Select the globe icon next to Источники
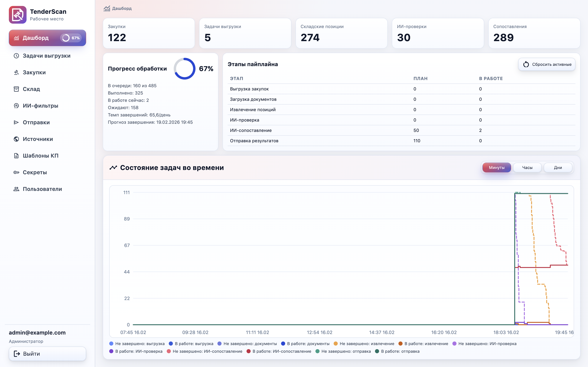The height and width of the screenshot is (367, 588). (x=16, y=139)
